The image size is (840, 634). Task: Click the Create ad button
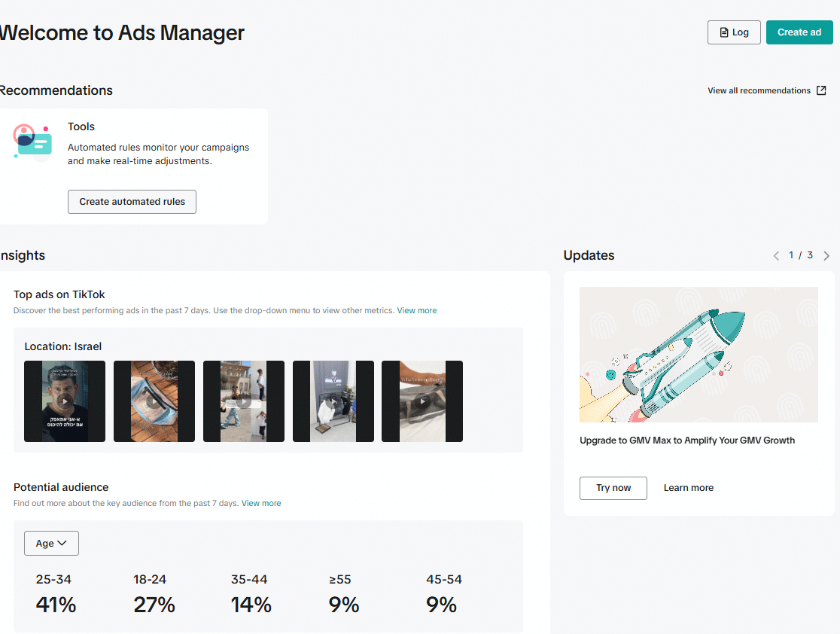(799, 32)
